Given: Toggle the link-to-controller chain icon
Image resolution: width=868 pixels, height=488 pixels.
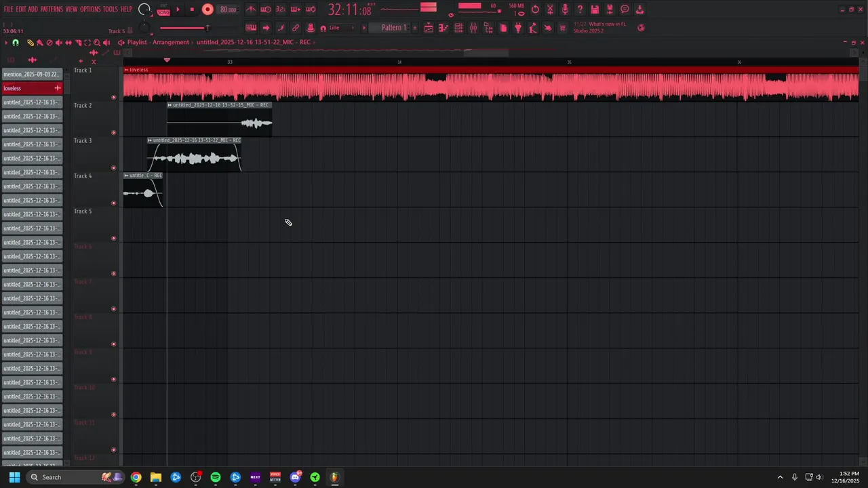Looking at the screenshot, I should click(x=296, y=28).
